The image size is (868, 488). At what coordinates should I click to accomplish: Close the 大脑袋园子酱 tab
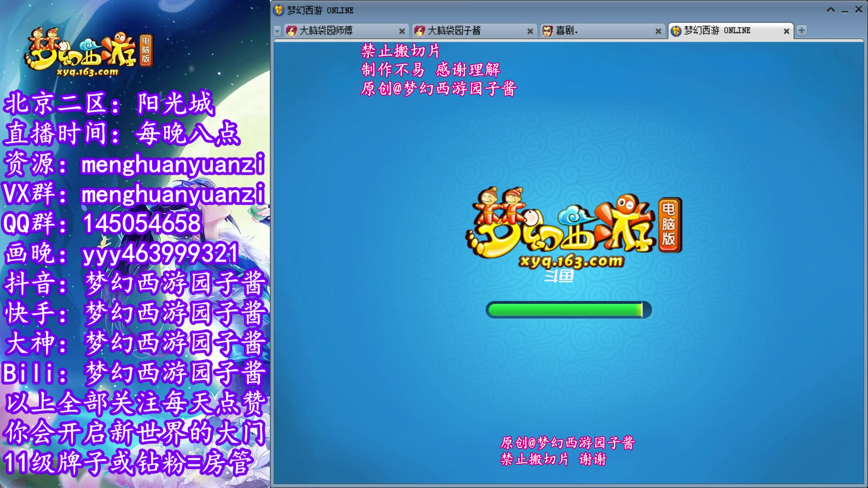tap(530, 31)
